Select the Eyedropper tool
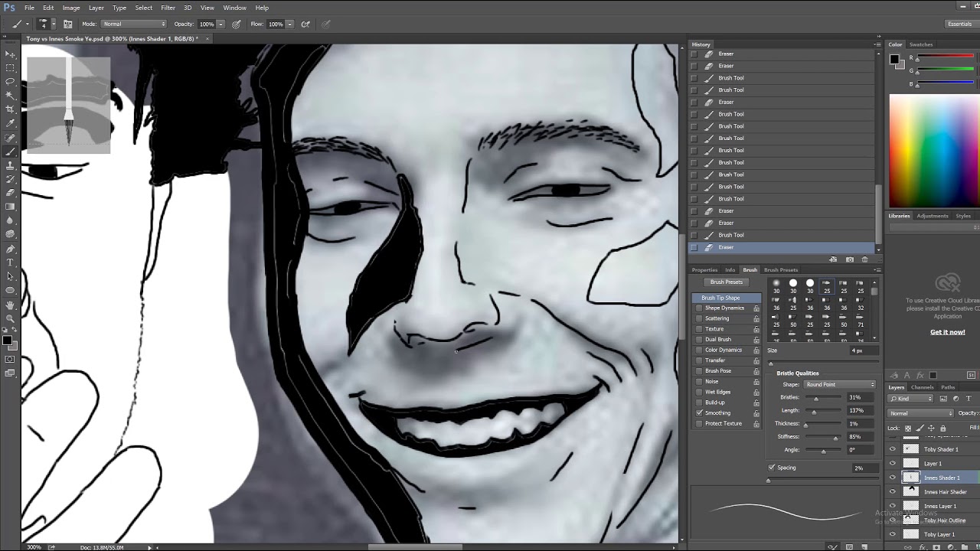 tap(10, 123)
